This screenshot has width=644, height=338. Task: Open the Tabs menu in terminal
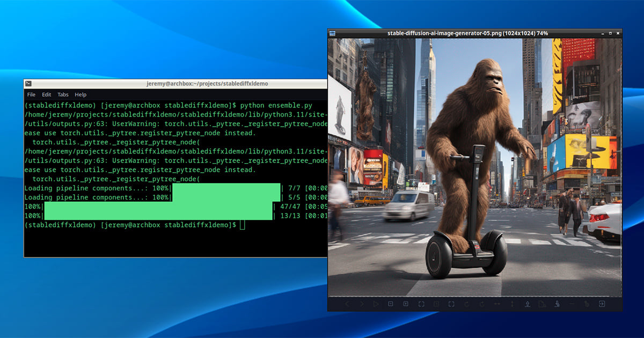63,94
